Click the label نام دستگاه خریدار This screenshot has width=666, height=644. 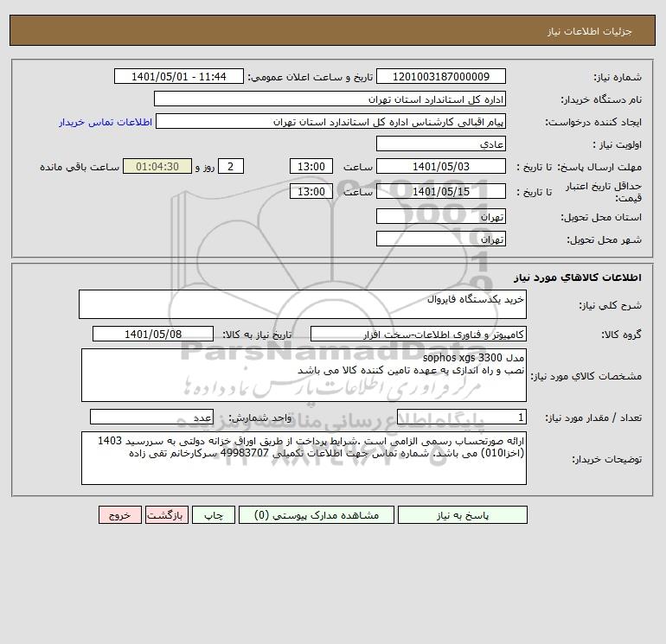(x=601, y=99)
